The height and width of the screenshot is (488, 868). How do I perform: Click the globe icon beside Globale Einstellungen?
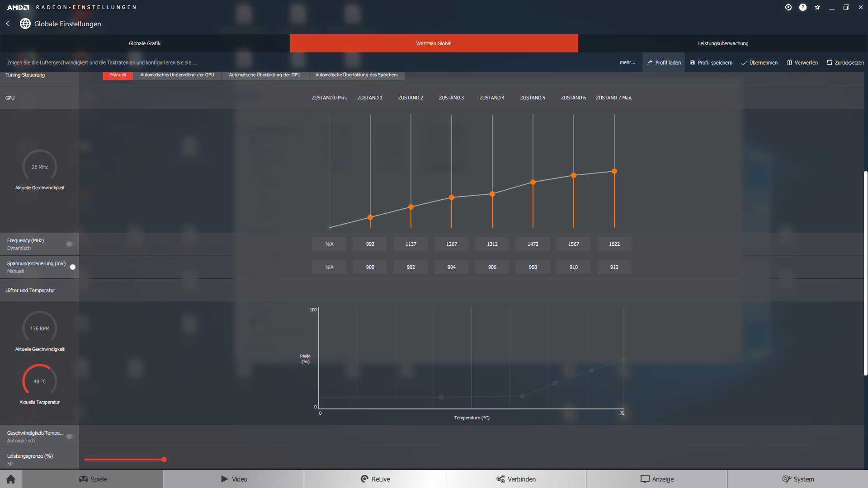click(x=25, y=23)
